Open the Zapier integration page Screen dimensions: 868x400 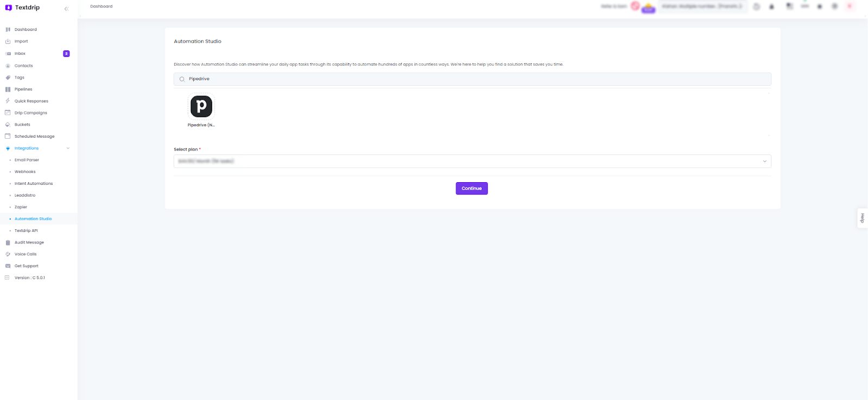pyautogui.click(x=21, y=207)
